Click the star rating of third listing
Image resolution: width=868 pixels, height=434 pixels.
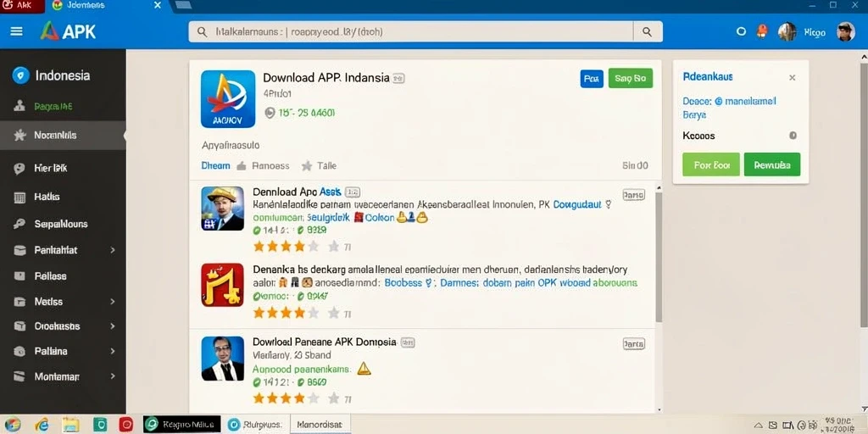287,398
